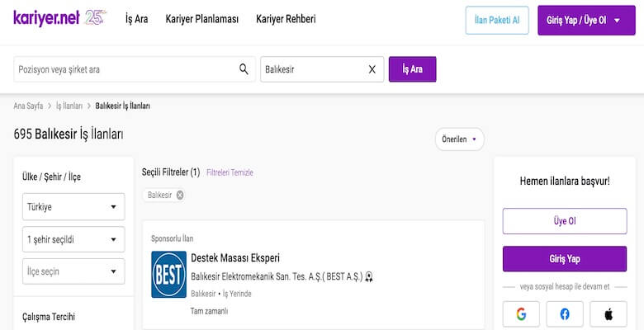Click Filtreleri Temizle link
This screenshot has height=330, width=644.
pyautogui.click(x=230, y=172)
